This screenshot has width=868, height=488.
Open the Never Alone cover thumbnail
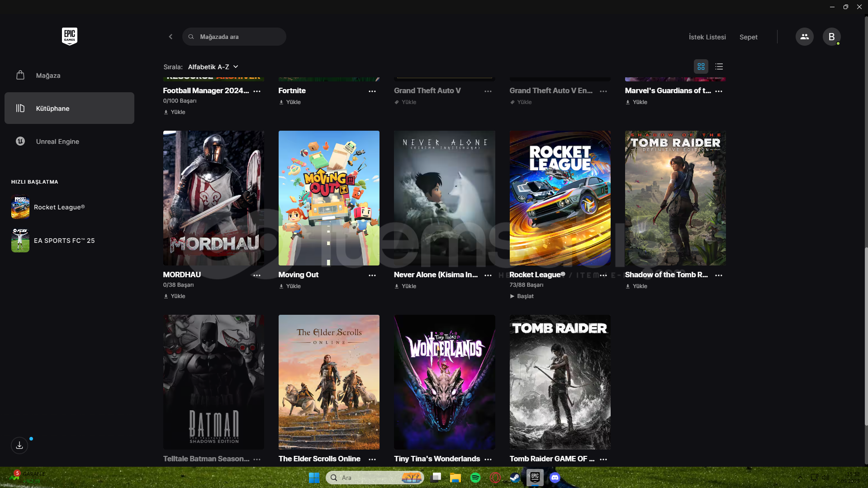pyautogui.click(x=444, y=198)
